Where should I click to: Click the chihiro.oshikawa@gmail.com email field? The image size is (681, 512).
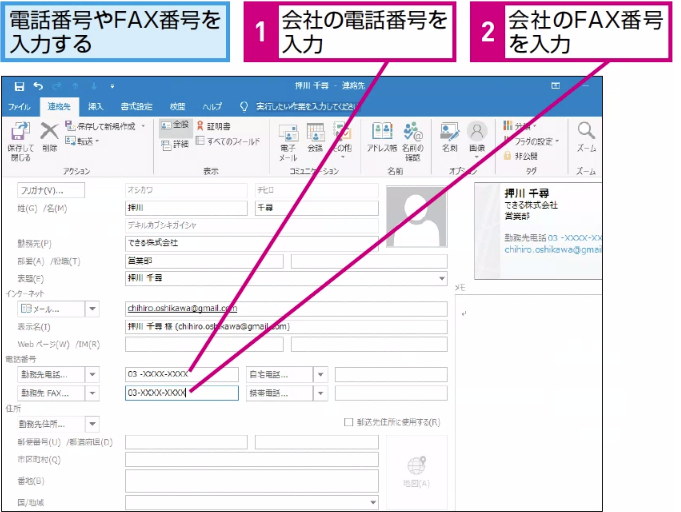tap(286, 309)
